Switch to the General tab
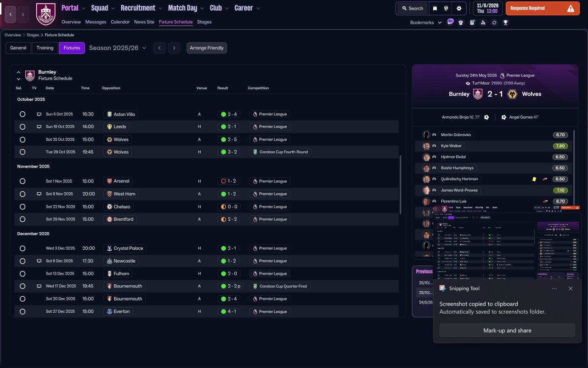Screen dimensions: 588x368 coord(18,48)
